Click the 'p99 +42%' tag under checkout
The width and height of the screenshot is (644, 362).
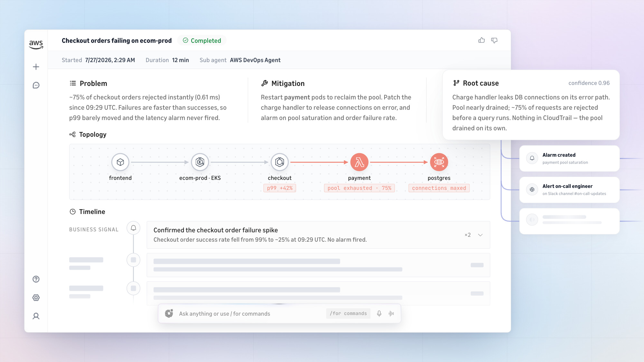(x=280, y=188)
